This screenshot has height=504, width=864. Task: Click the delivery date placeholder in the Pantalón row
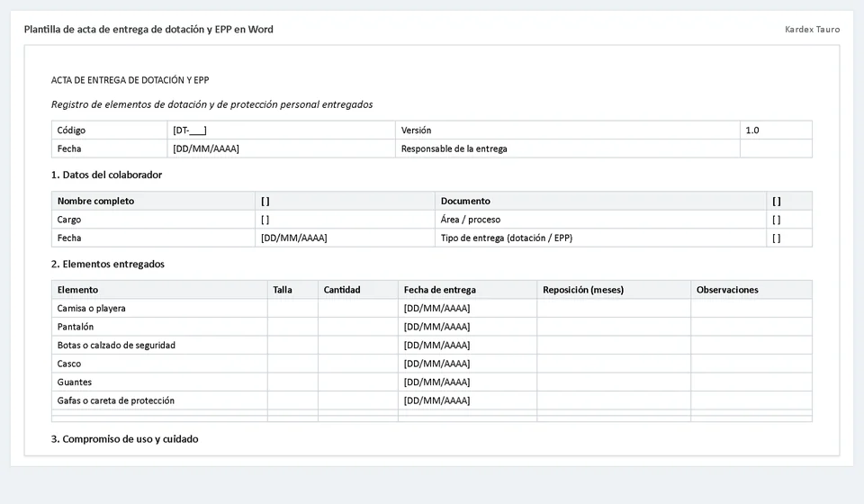[x=437, y=327]
